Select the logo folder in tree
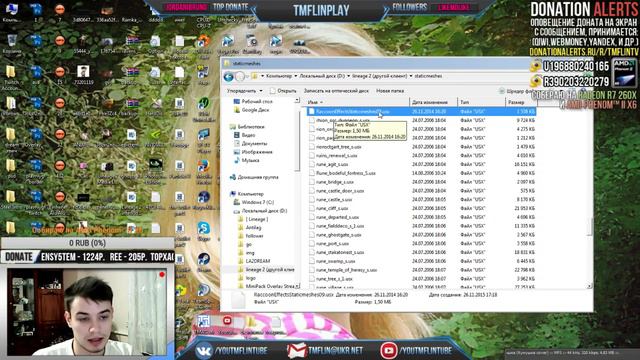The image size is (640, 360). click(247, 278)
